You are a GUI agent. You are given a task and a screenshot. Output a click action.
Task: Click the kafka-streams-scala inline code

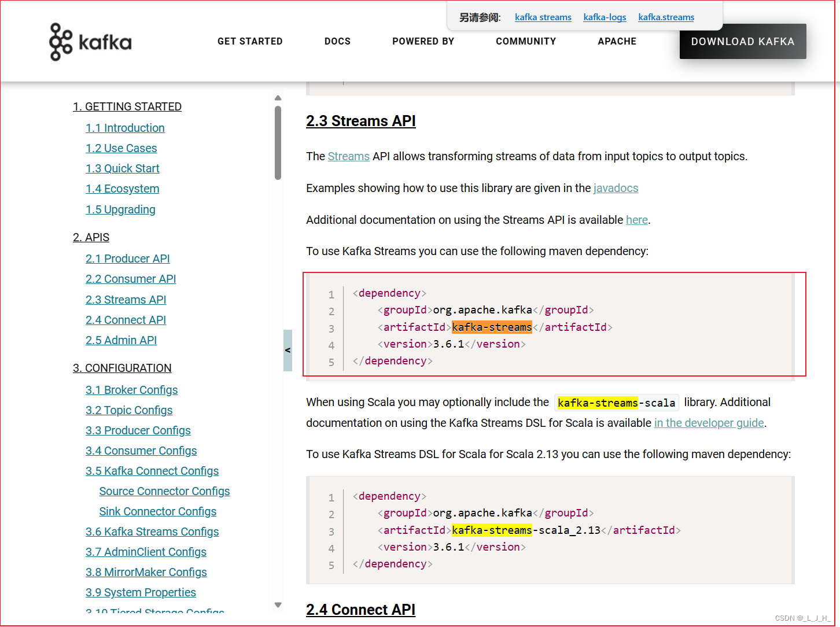[616, 403]
